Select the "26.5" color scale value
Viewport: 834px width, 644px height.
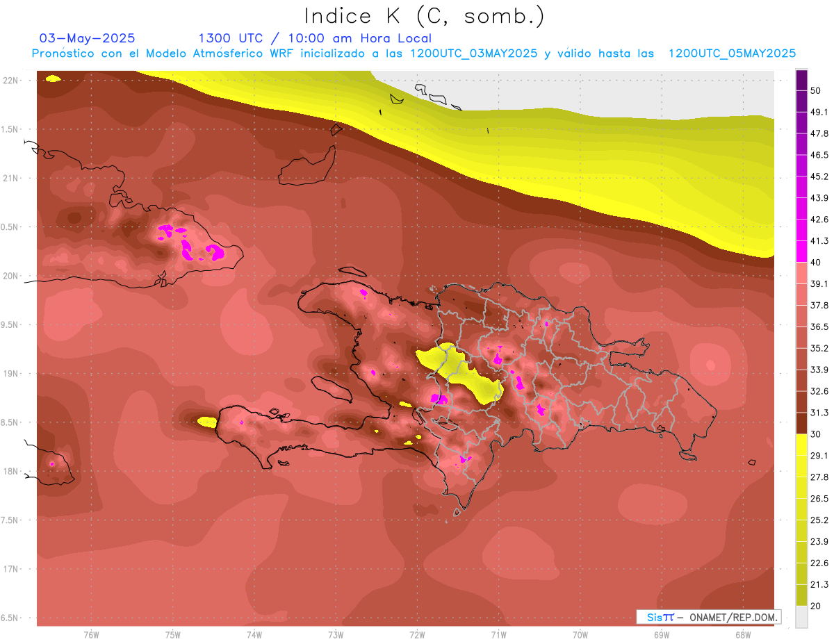point(820,498)
